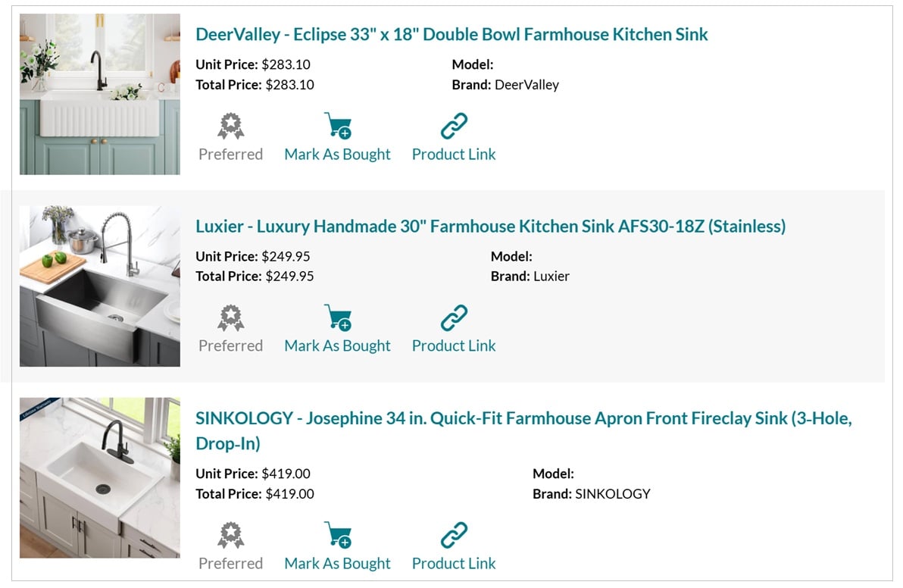Click the Preferred award icon for Luxier sink
This screenshot has height=588, width=903.
[x=230, y=317]
